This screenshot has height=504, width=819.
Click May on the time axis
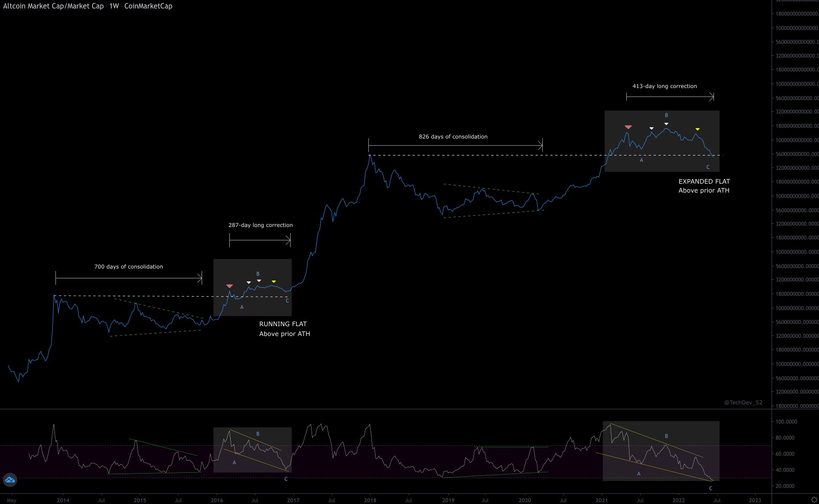click(12, 500)
